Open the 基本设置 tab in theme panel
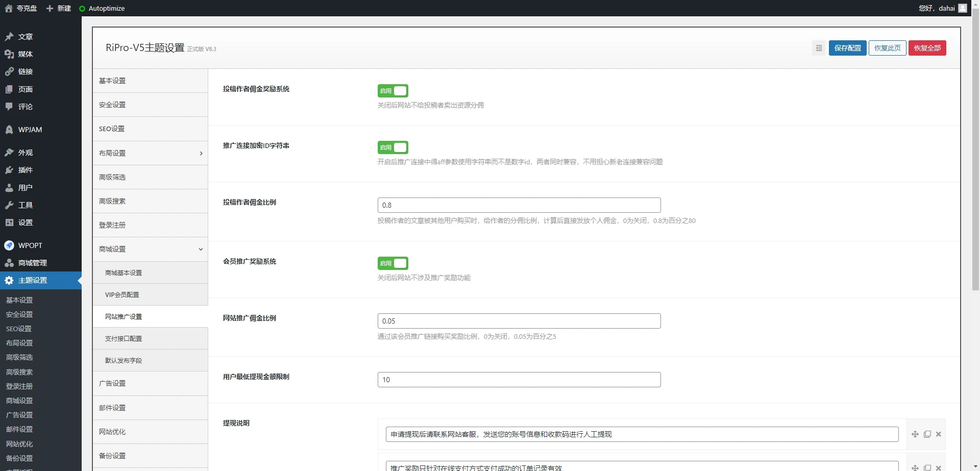Screen dimensions: 980x471 coord(150,81)
